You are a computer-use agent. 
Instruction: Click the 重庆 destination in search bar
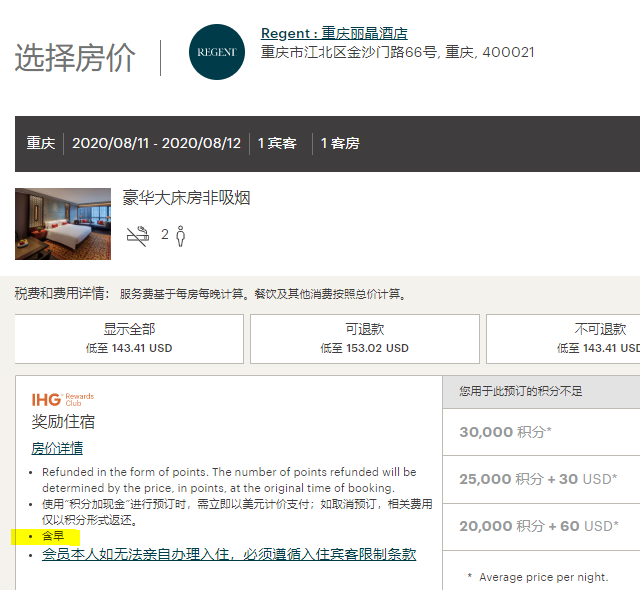[40, 144]
